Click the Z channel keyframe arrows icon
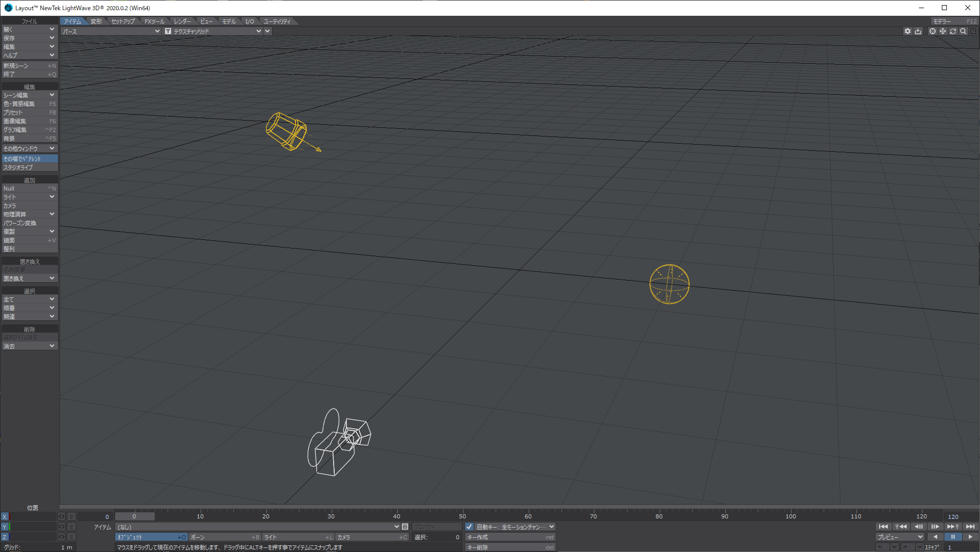Screen dimensions: 980x552 (x=62, y=537)
